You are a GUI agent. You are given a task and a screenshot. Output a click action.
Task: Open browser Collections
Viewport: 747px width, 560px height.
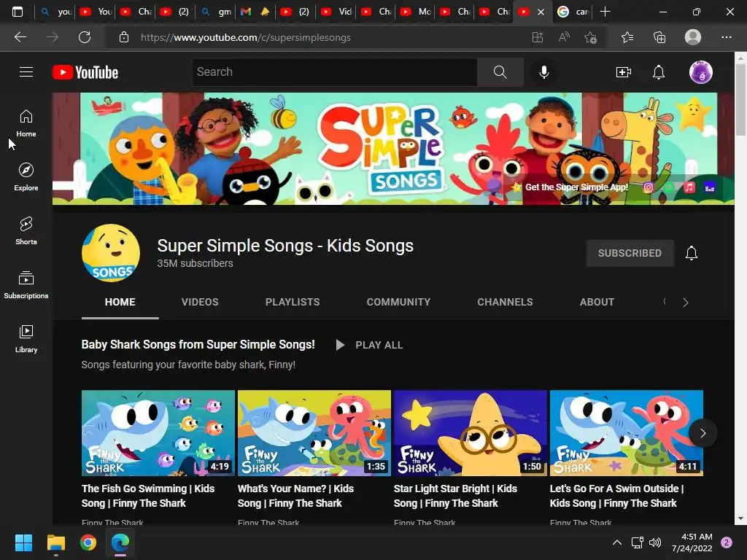pyautogui.click(x=659, y=37)
